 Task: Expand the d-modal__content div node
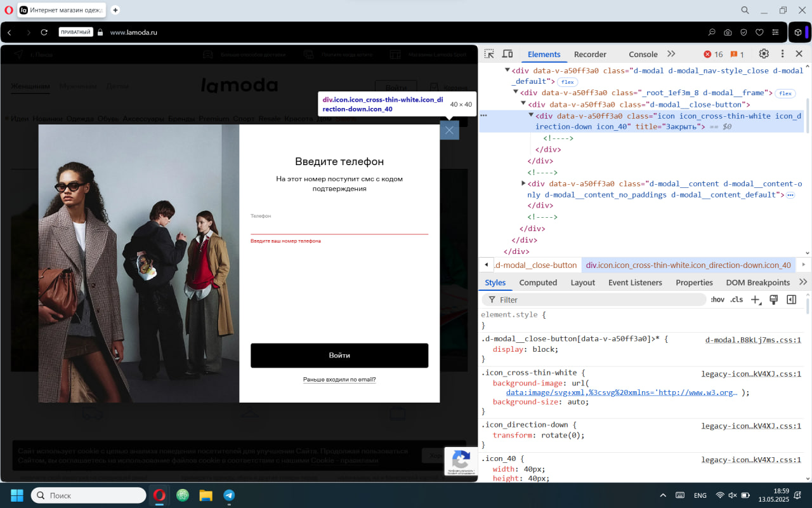pos(523,184)
